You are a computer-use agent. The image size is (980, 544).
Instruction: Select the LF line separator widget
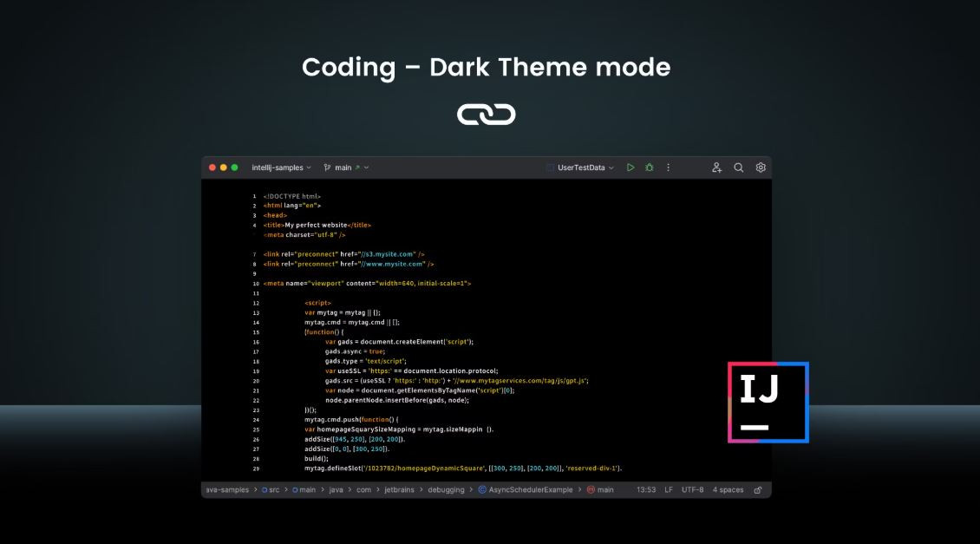tap(668, 490)
